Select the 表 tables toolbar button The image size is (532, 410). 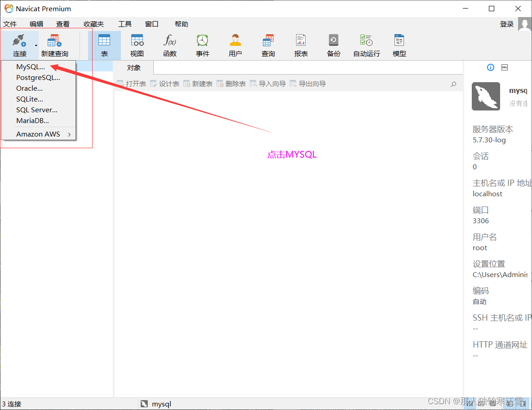coord(104,45)
